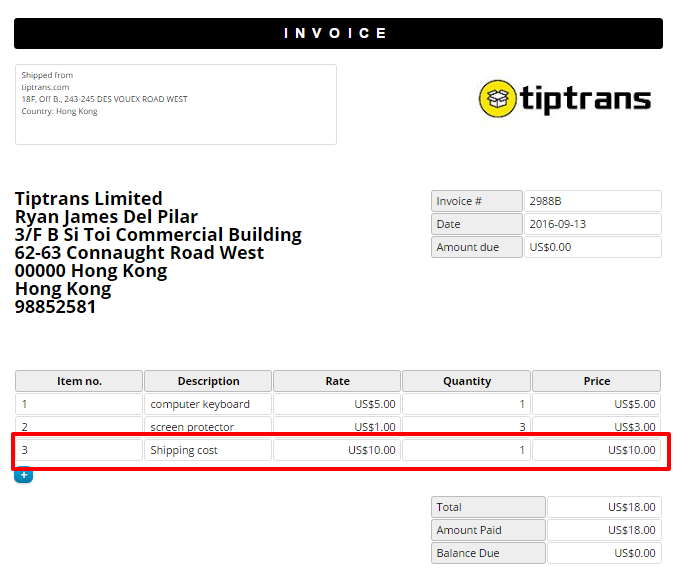Image resolution: width=679 pixels, height=583 pixels.
Task: Click the 'Quantity' column header
Action: click(x=466, y=381)
